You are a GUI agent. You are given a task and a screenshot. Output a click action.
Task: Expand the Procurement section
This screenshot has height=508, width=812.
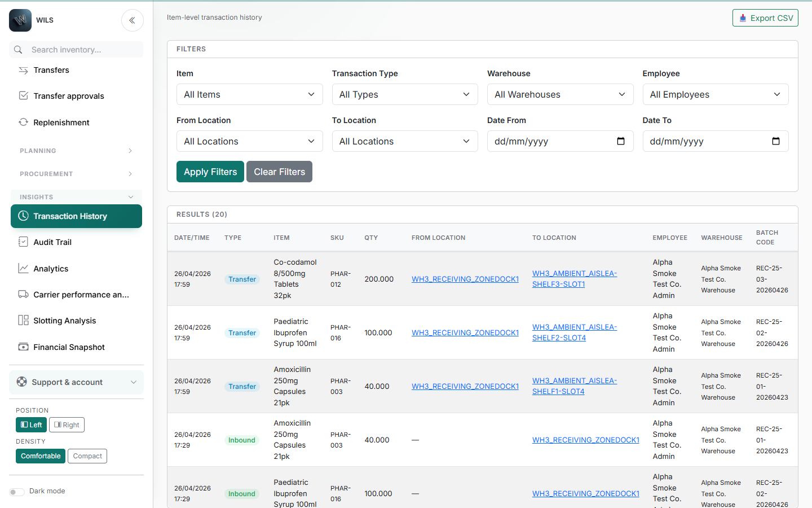coord(76,174)
